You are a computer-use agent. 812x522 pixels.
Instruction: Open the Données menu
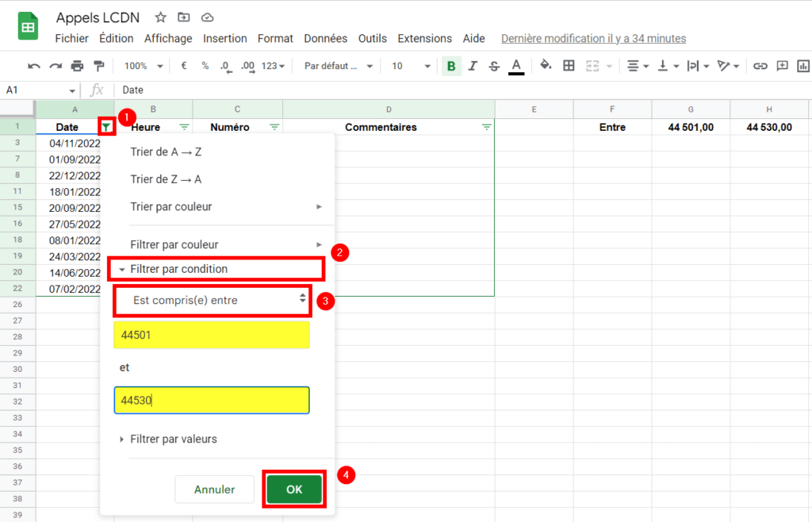[325, 38]
